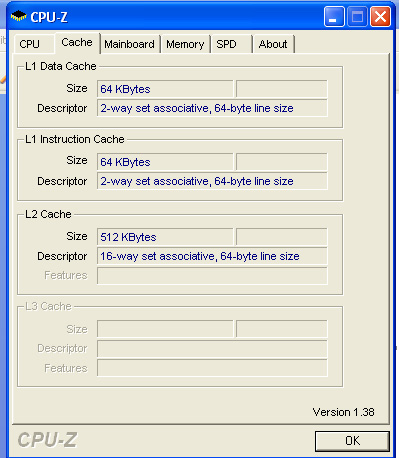Click the second L1 Data Cache size box
399x458 pixels.
pyautogui.click(x=282, y=89)
